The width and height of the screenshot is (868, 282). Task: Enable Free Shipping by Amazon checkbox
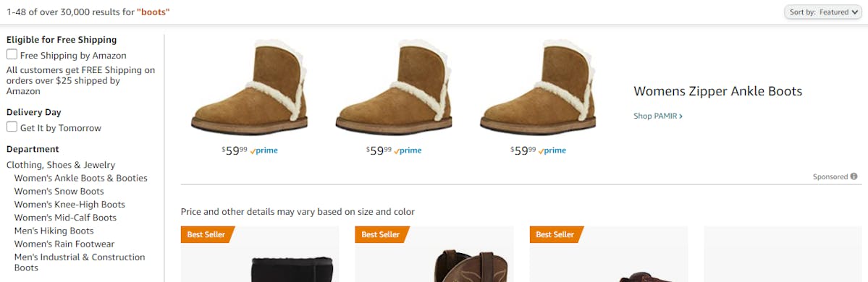12,54
